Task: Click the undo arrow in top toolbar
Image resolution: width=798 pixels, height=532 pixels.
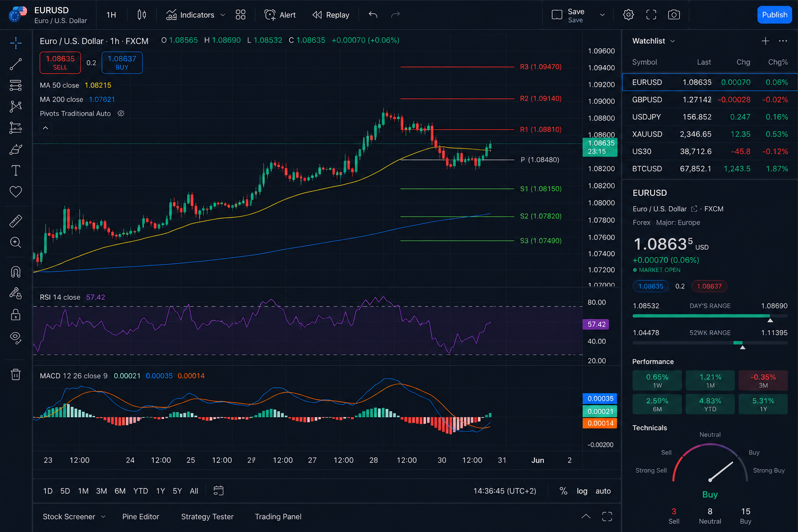Action: 373,15
